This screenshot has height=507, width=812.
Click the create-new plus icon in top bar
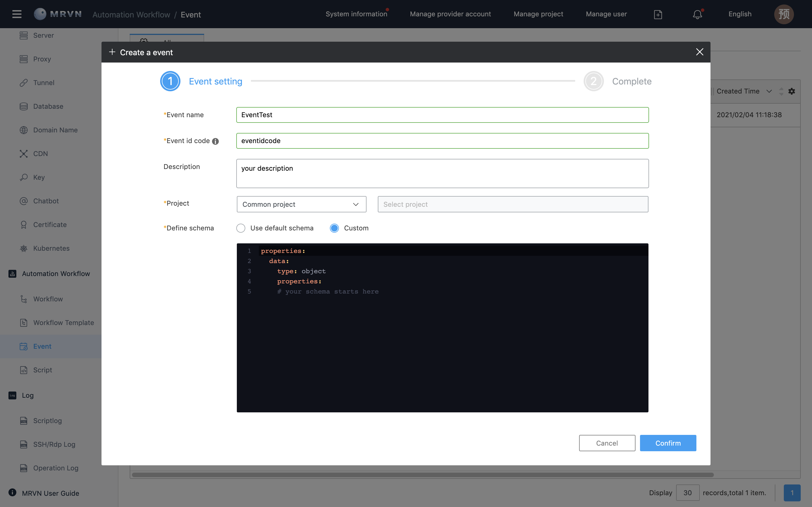pos(658,14)
